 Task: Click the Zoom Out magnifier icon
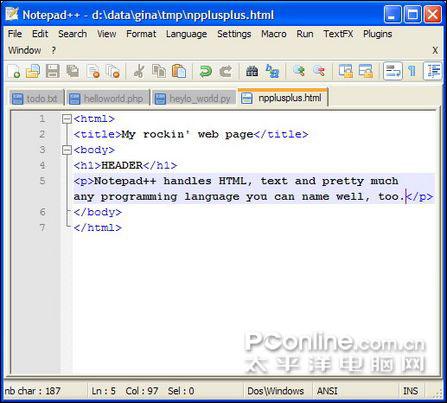319,71
